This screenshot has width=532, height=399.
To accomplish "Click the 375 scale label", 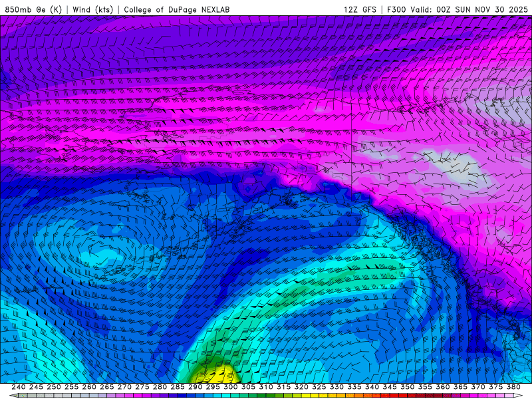I will pyautogui.click(x=495, y=387).
